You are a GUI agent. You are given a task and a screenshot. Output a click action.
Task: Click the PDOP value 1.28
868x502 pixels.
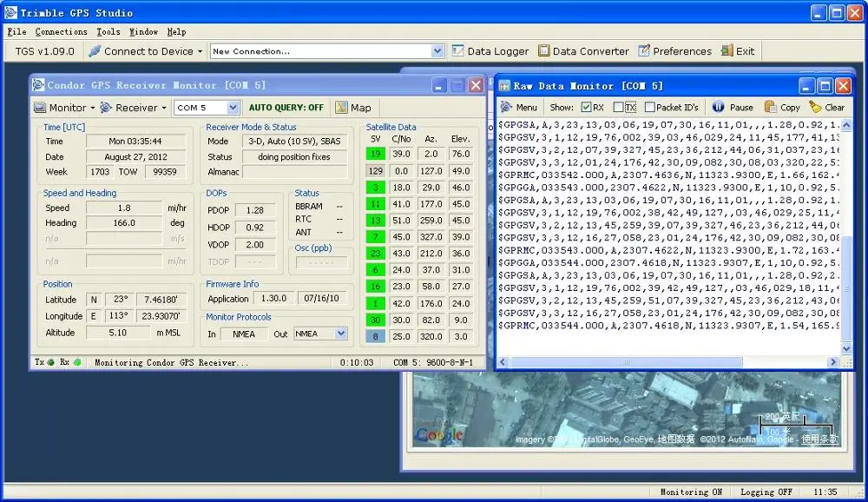(x=255, y=210)
